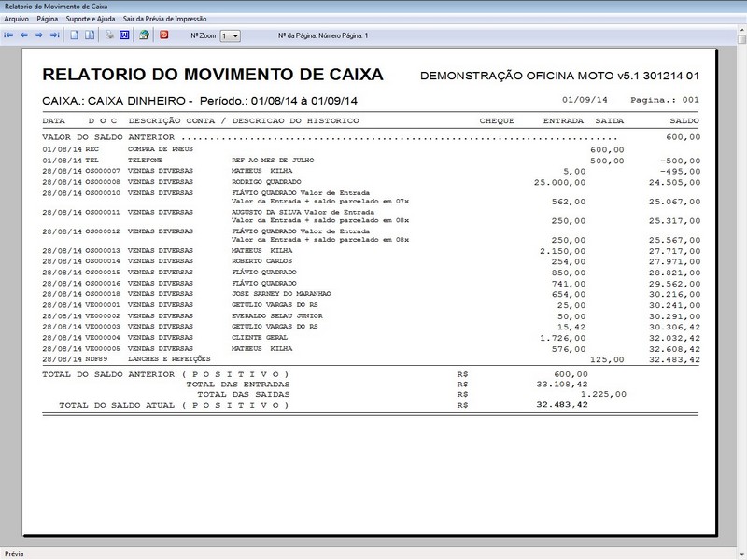Viewport: 747px width, 560px height.
Task: Switch to two-page side-by-side view
Action: (x=88, y=35)
